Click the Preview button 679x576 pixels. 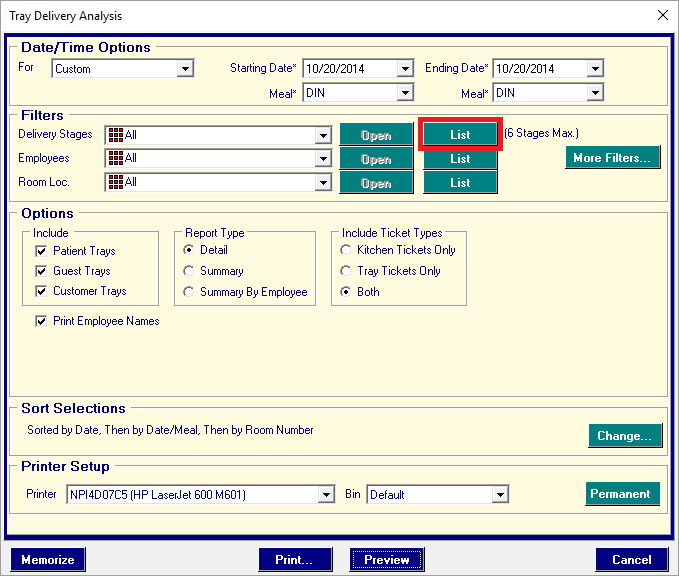[x=386, y=560]
